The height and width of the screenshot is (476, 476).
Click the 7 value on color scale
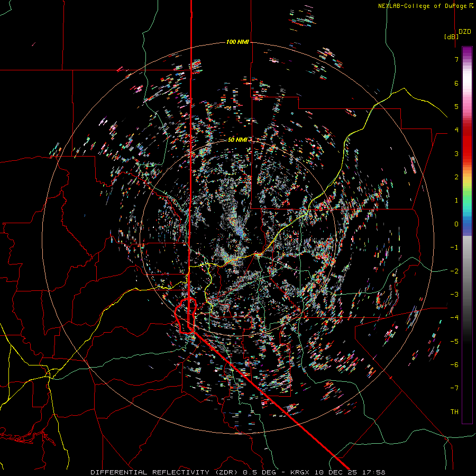click(456, 59)
